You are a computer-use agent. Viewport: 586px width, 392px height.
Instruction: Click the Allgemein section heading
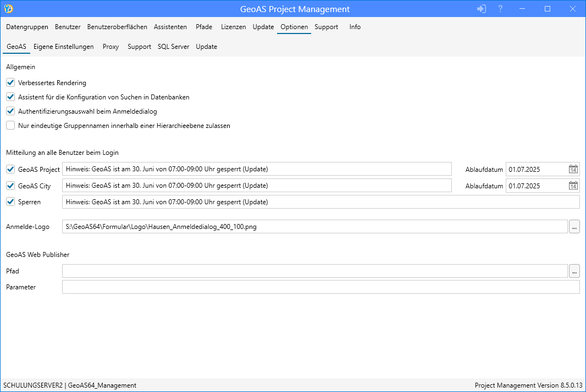[x=20, y=67]
